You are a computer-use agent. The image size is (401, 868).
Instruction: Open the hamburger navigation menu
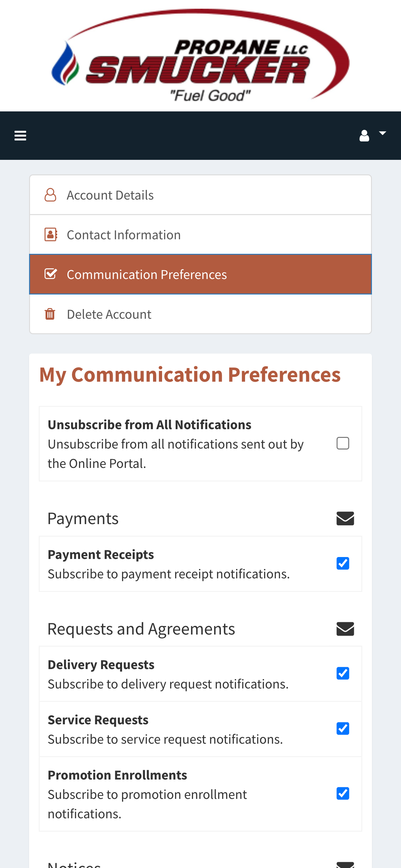tap(20, 136)
